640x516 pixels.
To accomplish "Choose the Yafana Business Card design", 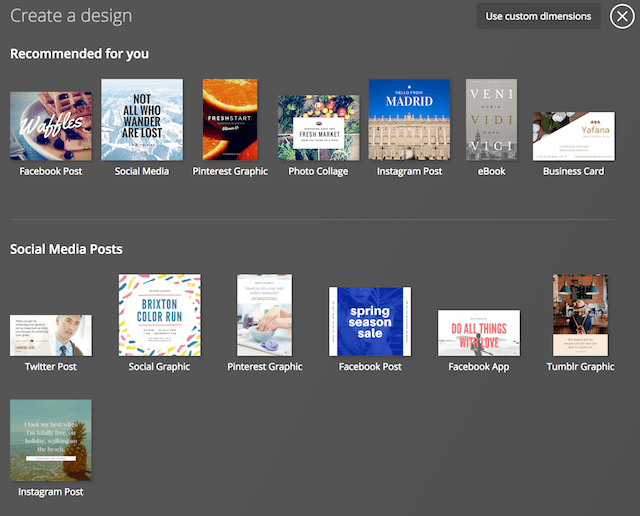I will click(x=573, y=136).
